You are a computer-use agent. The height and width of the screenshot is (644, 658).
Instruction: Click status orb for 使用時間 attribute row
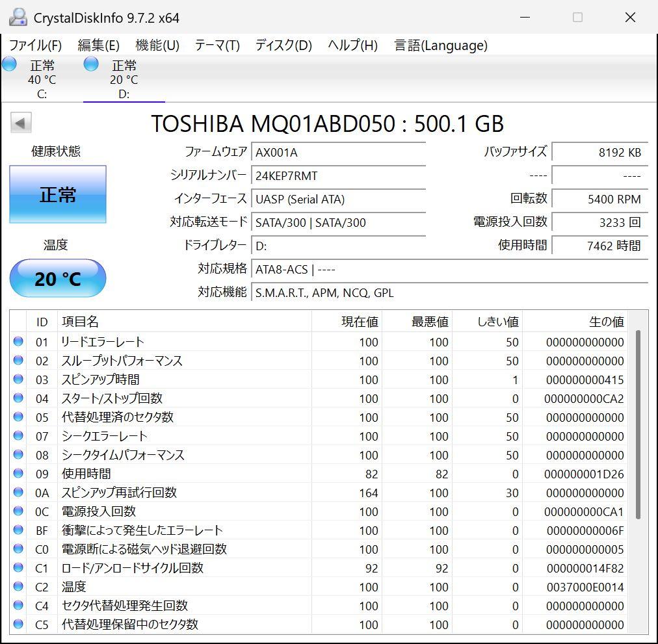18,474
